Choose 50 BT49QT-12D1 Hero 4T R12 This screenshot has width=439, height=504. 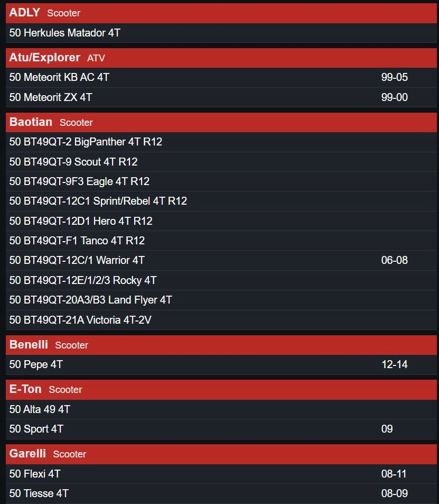(221, 221)
